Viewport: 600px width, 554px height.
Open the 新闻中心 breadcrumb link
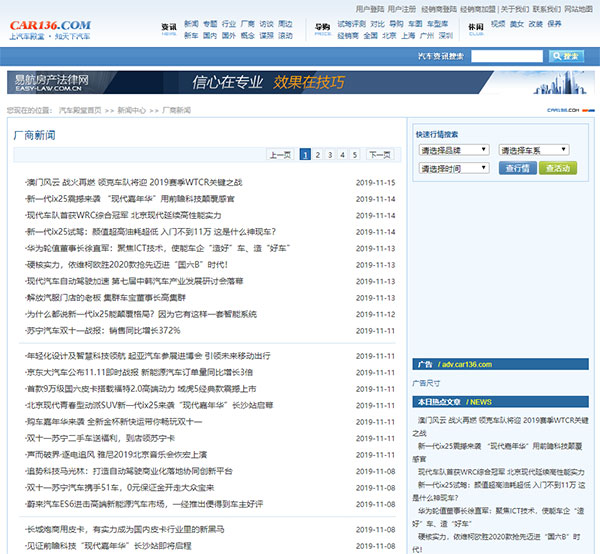pyautogui.click(x=131, y=110)
